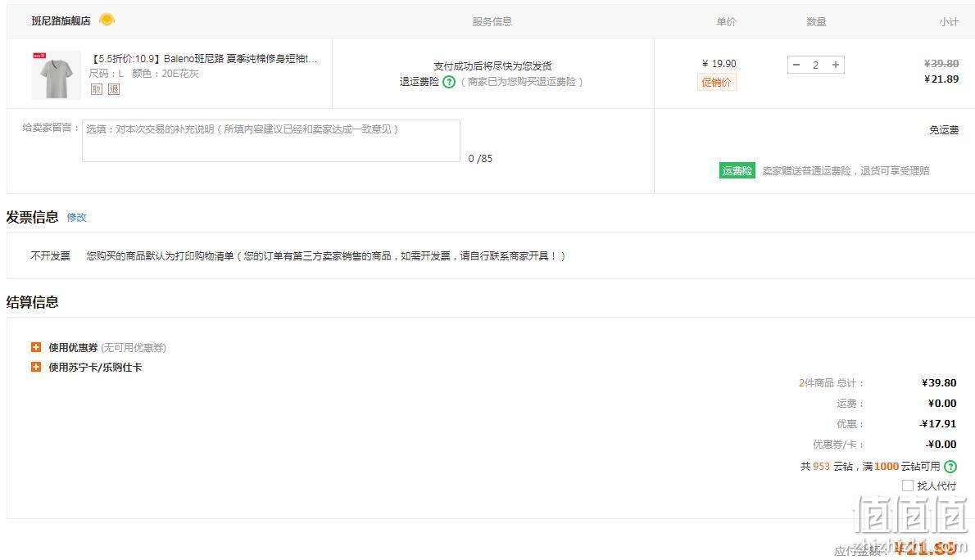Screen dimensions: 975x560
Task: Click the 支付成功后将尽快为您发货 notice
Action: [492, 65]
